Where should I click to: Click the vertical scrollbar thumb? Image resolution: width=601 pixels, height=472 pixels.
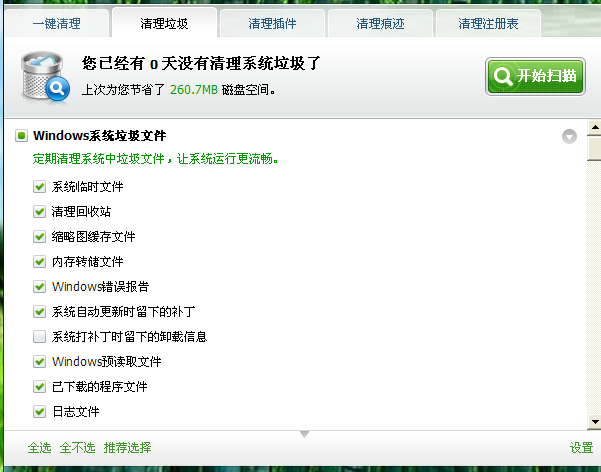(594, 148)
